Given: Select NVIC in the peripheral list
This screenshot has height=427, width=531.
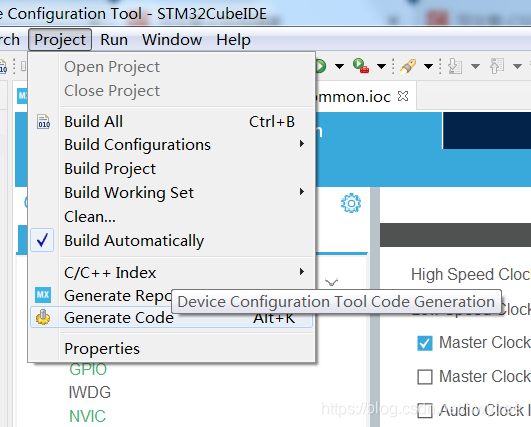Looking at the screenshot, I should (87, 416).
